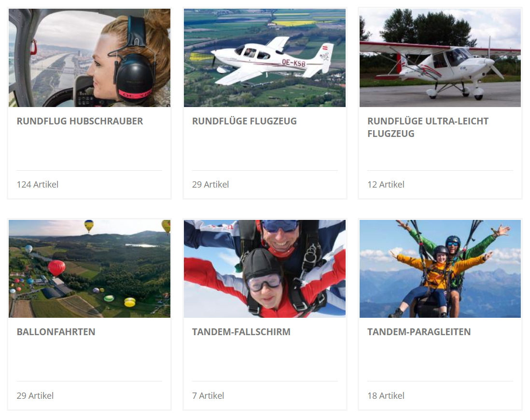This screenshot has width=530, height=420.
Task: Click the Rundflug Hubschrauber title
Action: pyautogui.click(x=80, y=121)
